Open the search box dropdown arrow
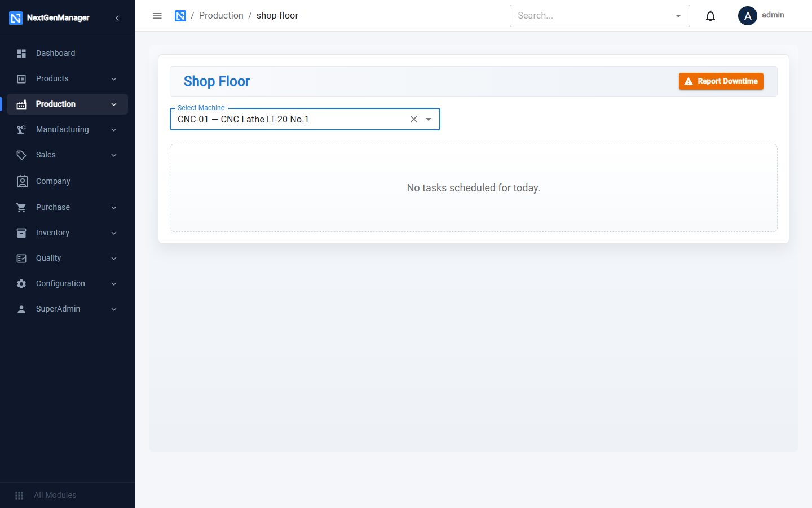The image size is (812, 508). click(678, 16)
